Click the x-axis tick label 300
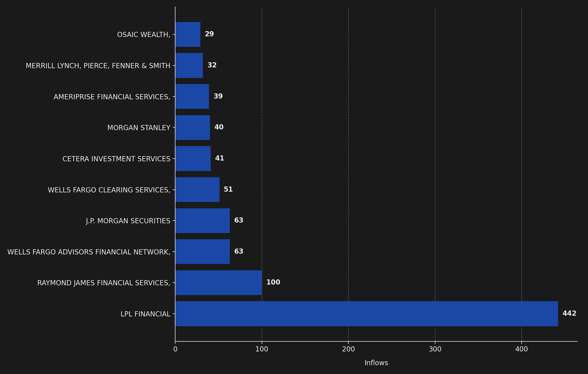The height and width of the screenshot is (374, 588). (x=435, y=349)
